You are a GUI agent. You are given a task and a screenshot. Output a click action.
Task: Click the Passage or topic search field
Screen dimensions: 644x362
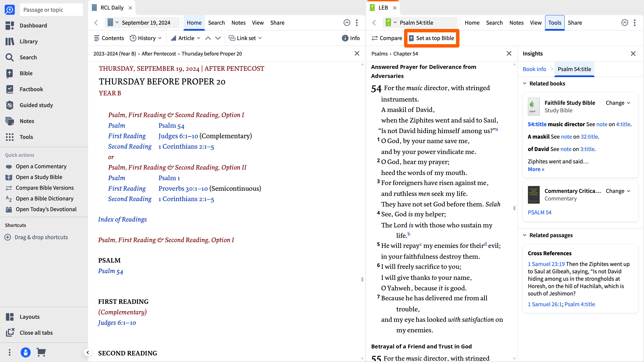point(51,10)
